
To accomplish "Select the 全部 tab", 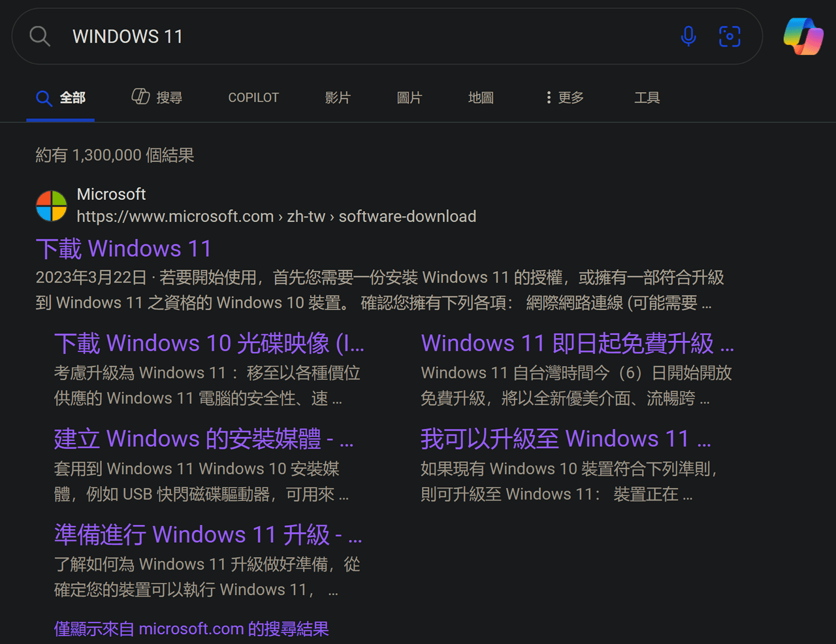I will pyautogui.click(x=61, y=98).
